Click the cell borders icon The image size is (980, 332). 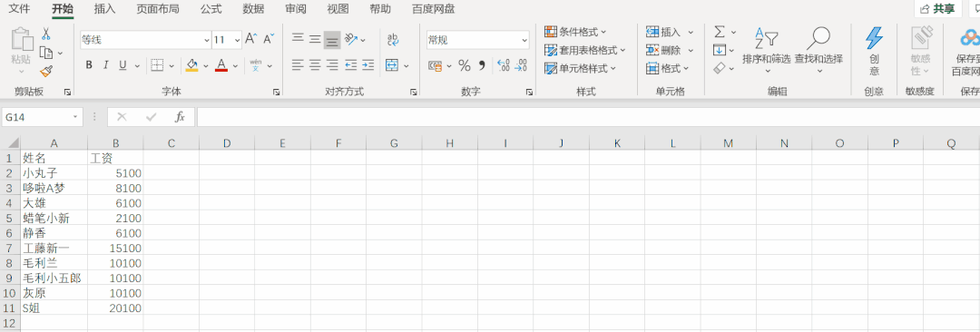(157, 65)
